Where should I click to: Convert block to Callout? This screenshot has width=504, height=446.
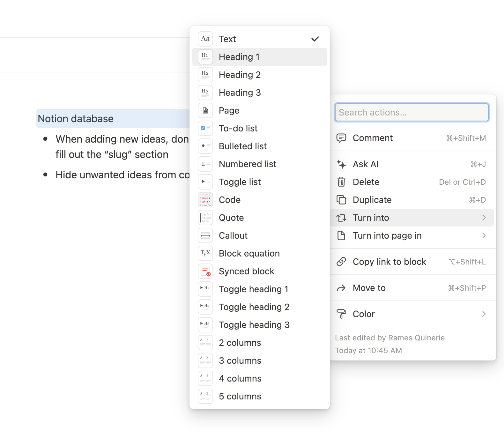pyautogui.click(x=260, y=235)
